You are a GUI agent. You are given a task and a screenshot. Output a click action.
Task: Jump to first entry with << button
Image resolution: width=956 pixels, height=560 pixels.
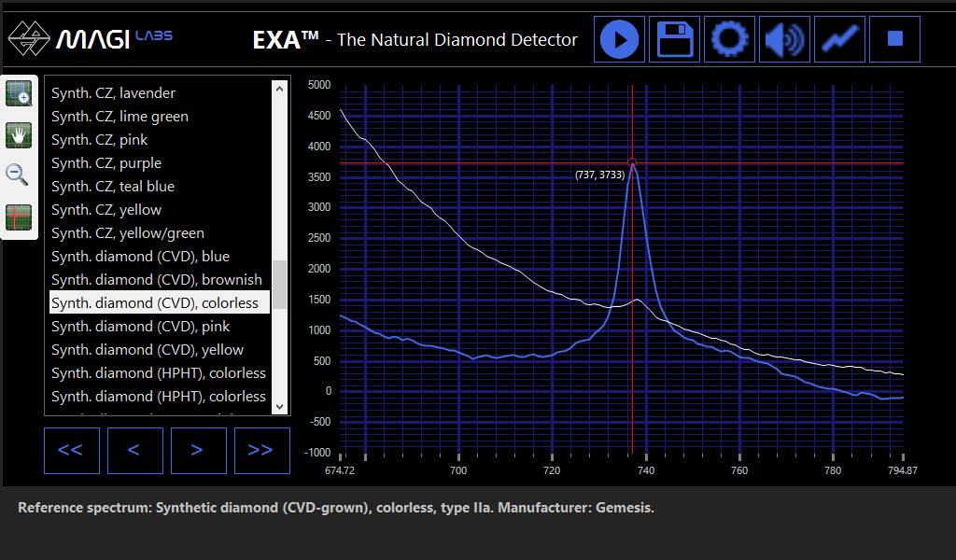click(71, 450)
